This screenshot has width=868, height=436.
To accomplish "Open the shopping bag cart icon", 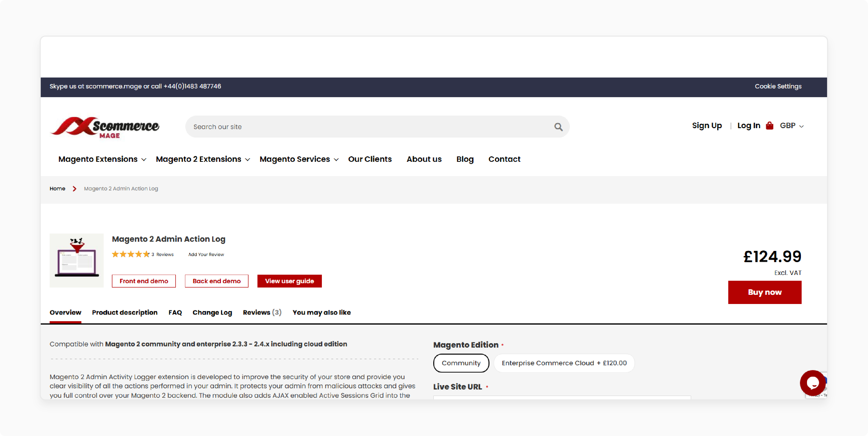I will (x=770, y=126).
